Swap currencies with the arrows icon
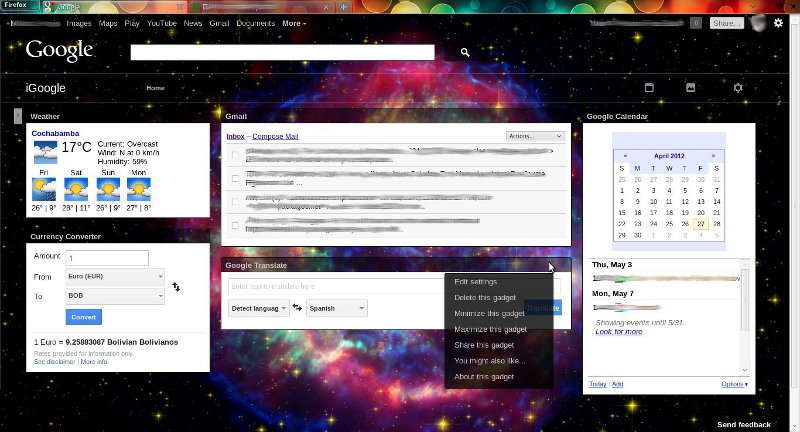Image resolution: width=800 pixels, height=432 pixels. [176, 287]
